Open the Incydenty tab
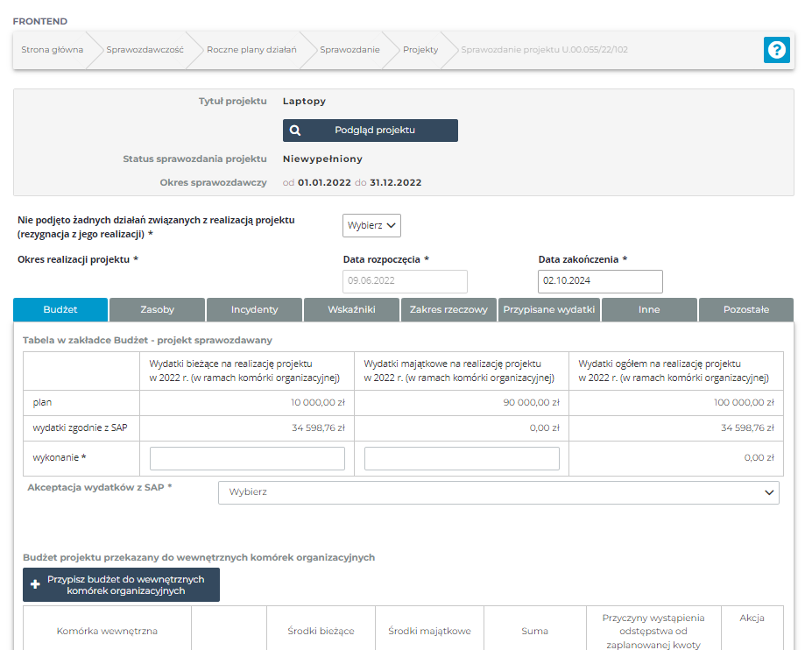This screenshot has width=812, height=650. 254,309
